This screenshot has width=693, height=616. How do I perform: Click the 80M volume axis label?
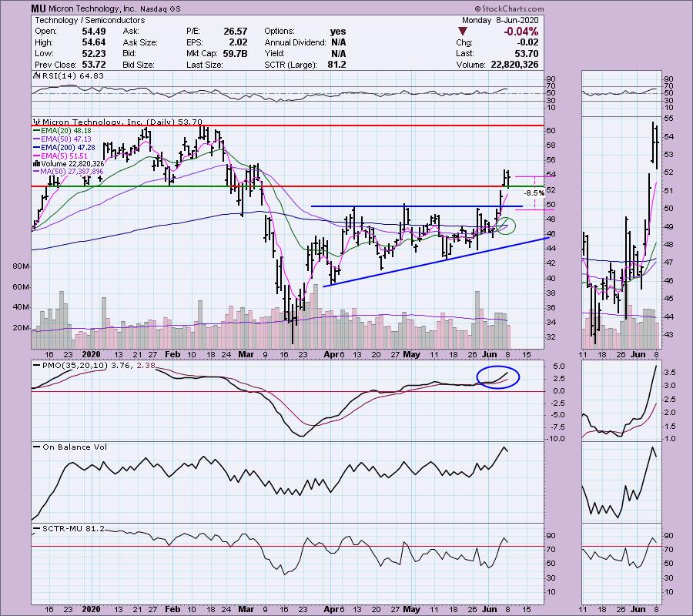point(22,266)
